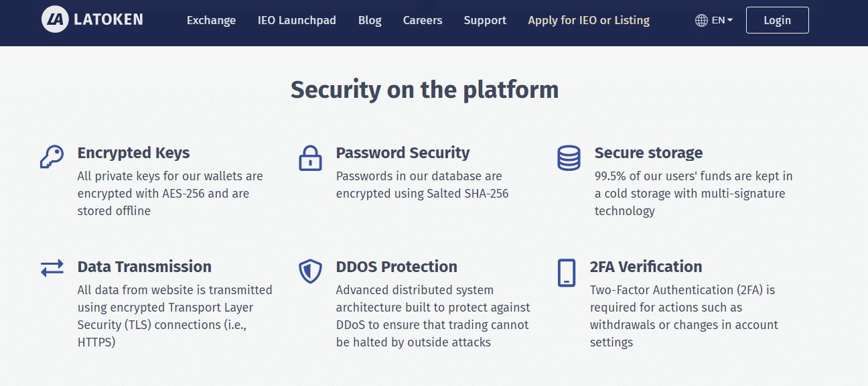The width and height of the screenshot is (868, 386).
Task: Open the Support navigation link
Action: tap(485, 20)
